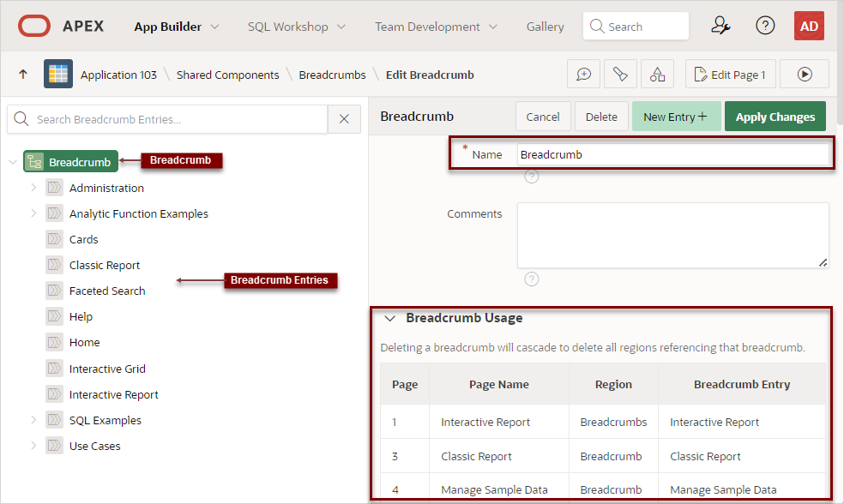Click Apply Changes button
This screenshot has width=844, height=504.
(x=775, y=117)
